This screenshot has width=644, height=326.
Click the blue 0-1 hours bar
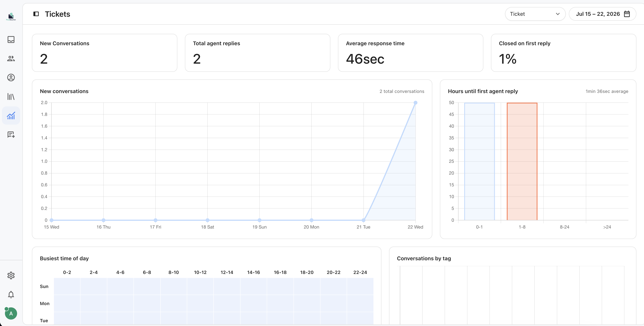click(x=479, y=161)
